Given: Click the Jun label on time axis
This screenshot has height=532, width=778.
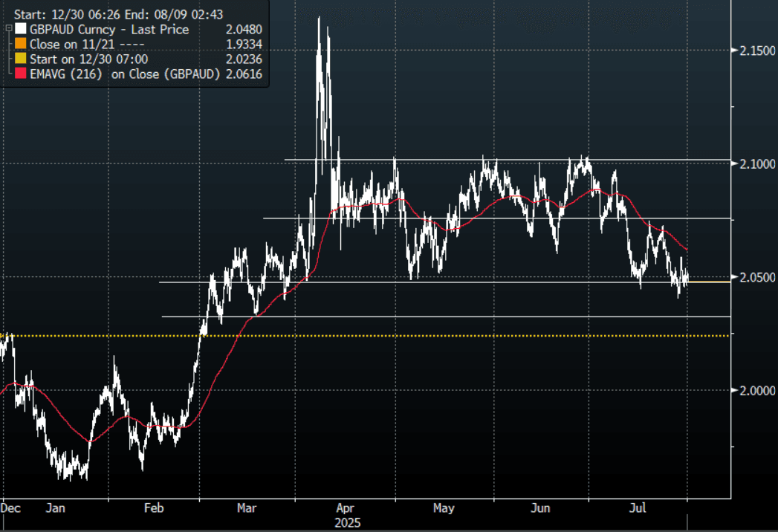Looking at the screenshot, I should point(540,508).
